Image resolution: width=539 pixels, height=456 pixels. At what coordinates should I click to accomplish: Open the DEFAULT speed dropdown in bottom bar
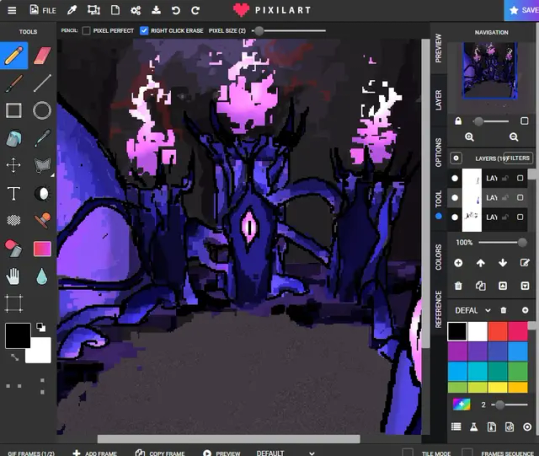285,453
